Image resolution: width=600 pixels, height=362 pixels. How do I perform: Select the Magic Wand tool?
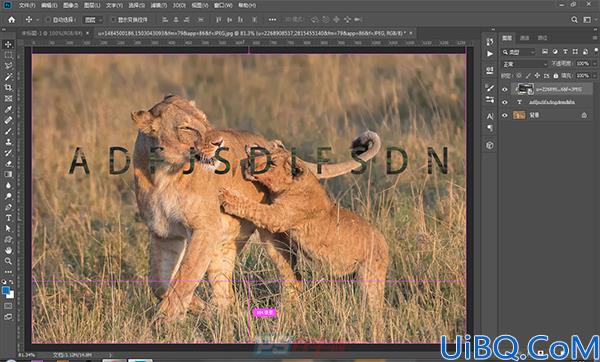(8, 77)
